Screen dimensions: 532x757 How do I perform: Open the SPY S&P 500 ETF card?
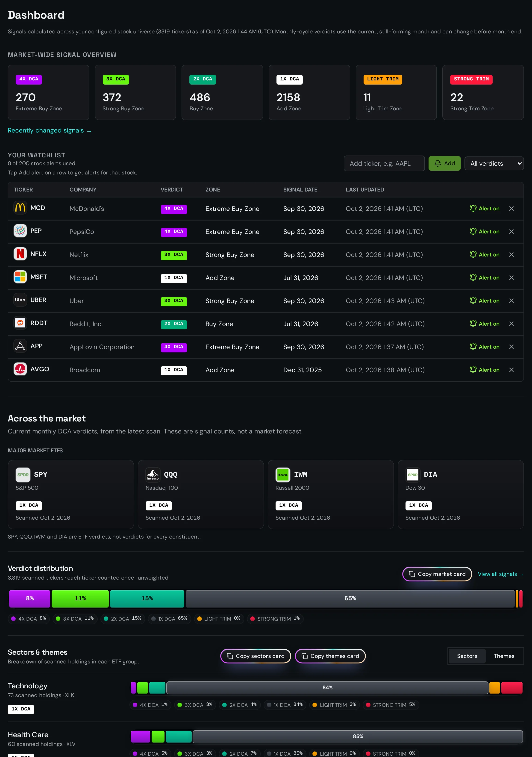click(x=71, y=495)
